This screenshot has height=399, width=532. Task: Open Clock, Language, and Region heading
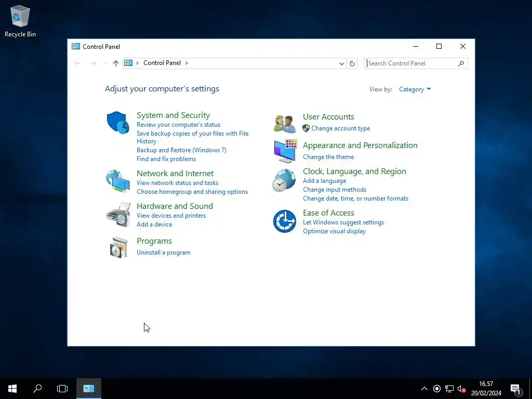pyautogui.click(x=354, y=171)
